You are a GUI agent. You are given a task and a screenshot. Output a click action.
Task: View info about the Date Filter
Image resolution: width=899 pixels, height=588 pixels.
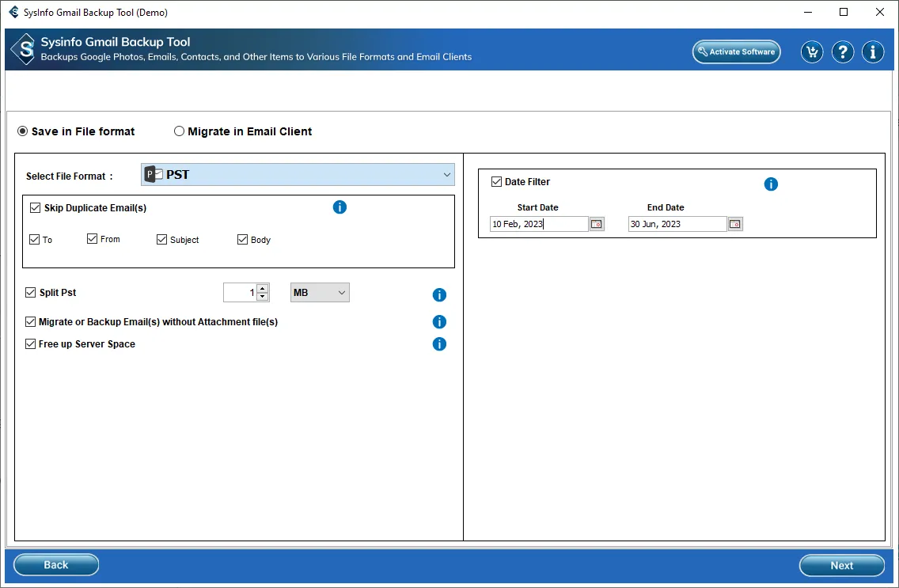[771, 184]
